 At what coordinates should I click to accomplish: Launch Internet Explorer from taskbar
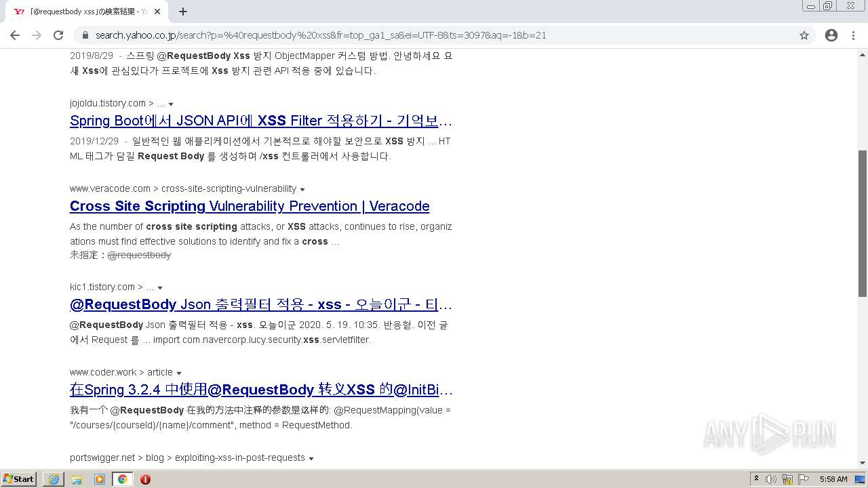(x=54, y=479)
